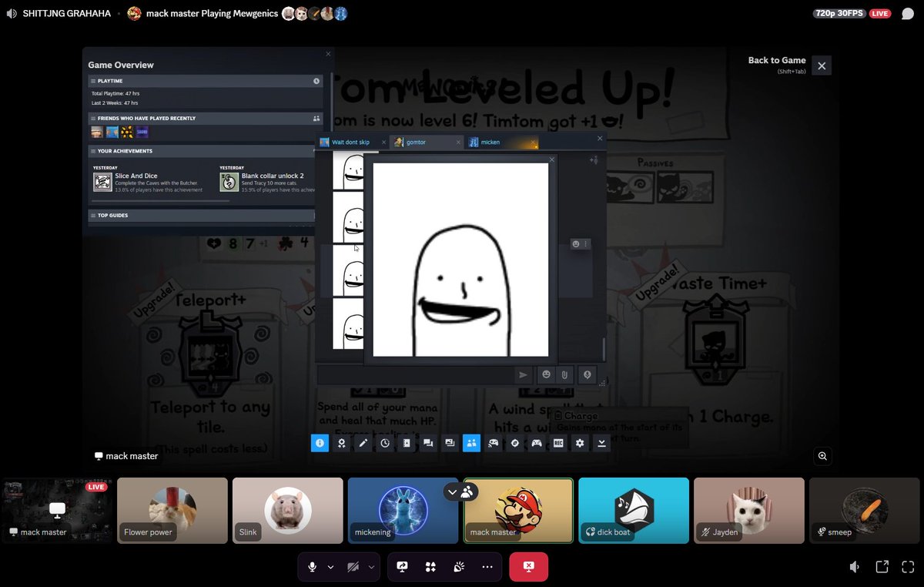Open the three-dot more options button
This screenshot has width=924, height=587.
487,566
